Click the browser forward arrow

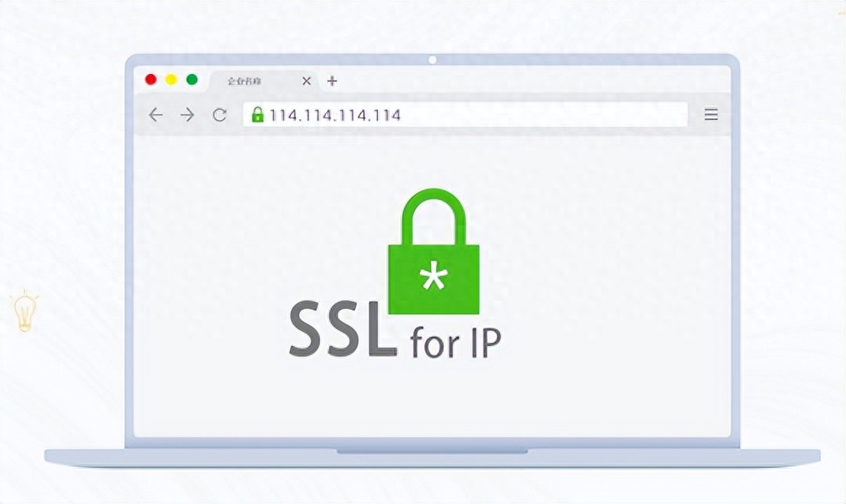187,115
